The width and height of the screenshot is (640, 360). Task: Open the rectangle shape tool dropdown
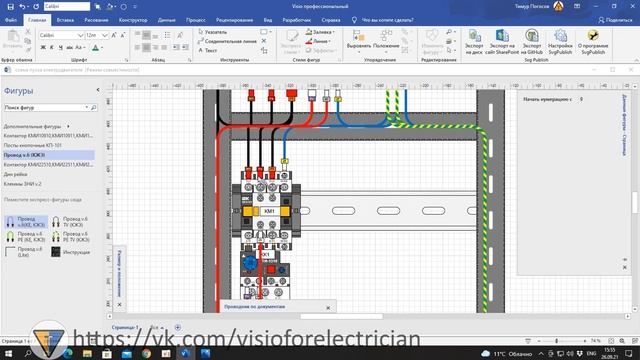click(271, 32)
